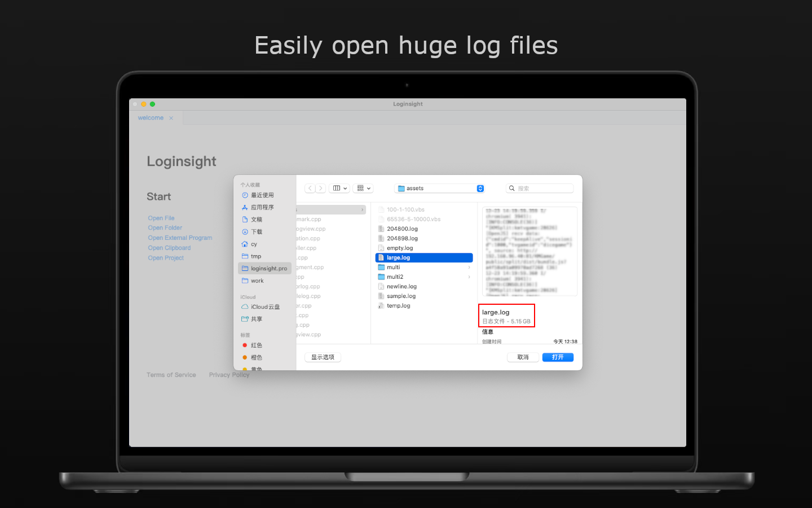
Task: Click the Open External Program link
Action: [x=180, y=238]
